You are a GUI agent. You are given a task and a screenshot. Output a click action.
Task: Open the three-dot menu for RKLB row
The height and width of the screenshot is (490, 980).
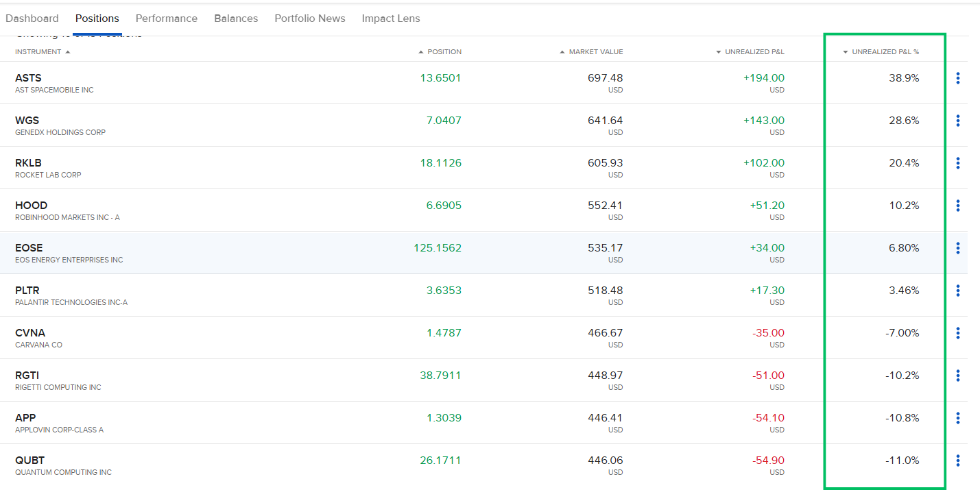957,163
